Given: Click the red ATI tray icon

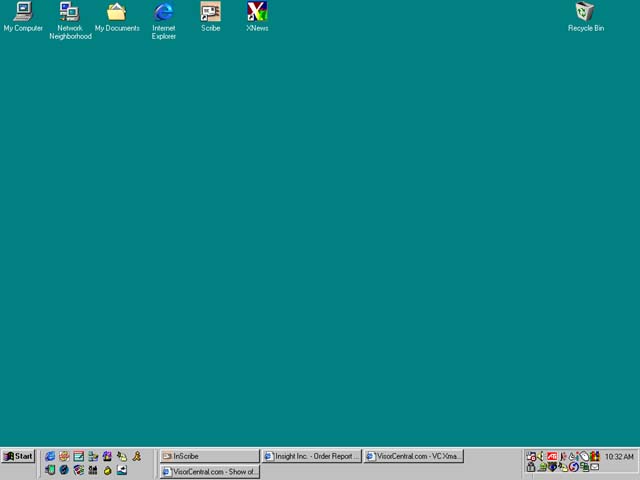Looking at the screenshot, I should coord(552,456).
